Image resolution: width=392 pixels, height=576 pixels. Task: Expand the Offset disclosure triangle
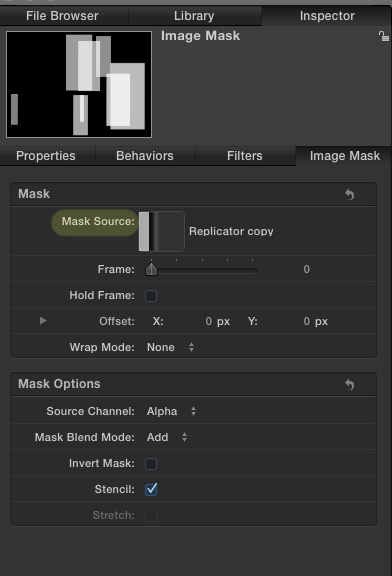click(x=43, y=321)
